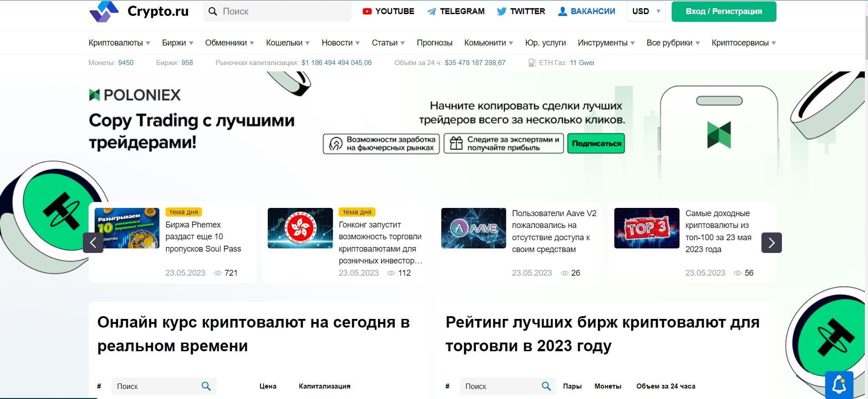Viewport: 868px width, 399px height.
Task: Click the search icon in exchanges table
Action: point(546,386)
